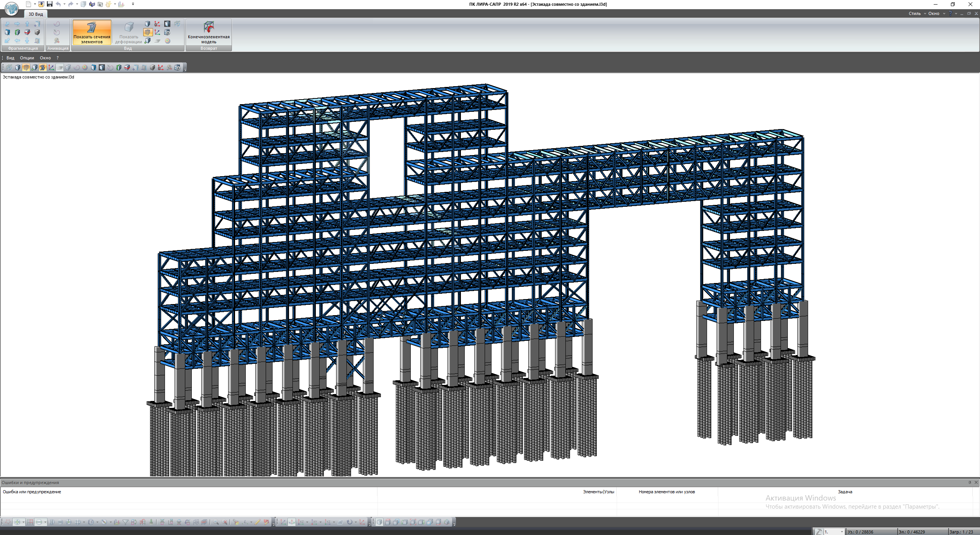This screenshot has height=535, width=980.
Task: Expand the load case combo box showing 1.
Action: pos(842,532)
